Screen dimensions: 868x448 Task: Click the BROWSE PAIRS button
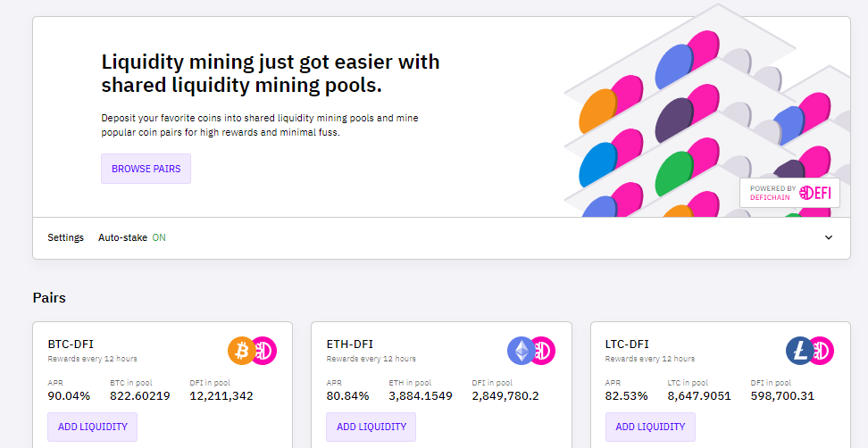click(x=146, y=169)
